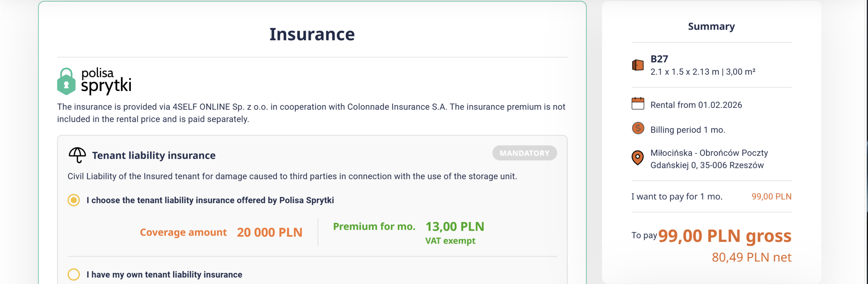Image resolution: width=868 pixels, height=284 pixels.
Task: Select Polisa Sprytki tenant liability insurance option
Action: click(74, 200)
